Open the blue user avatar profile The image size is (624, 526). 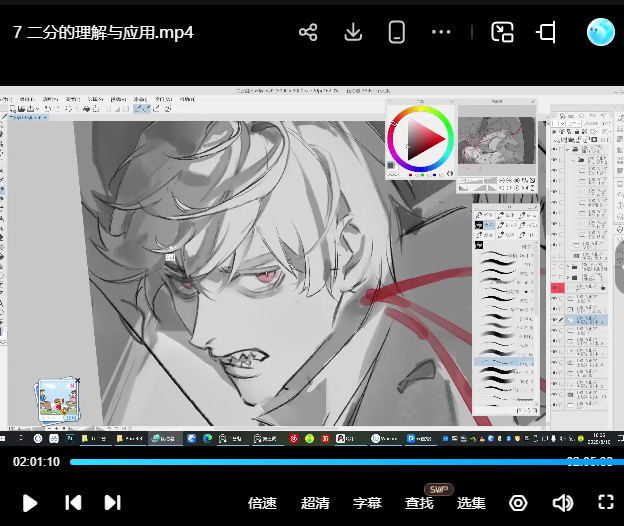pyautogui.click(x=600, y=32)
